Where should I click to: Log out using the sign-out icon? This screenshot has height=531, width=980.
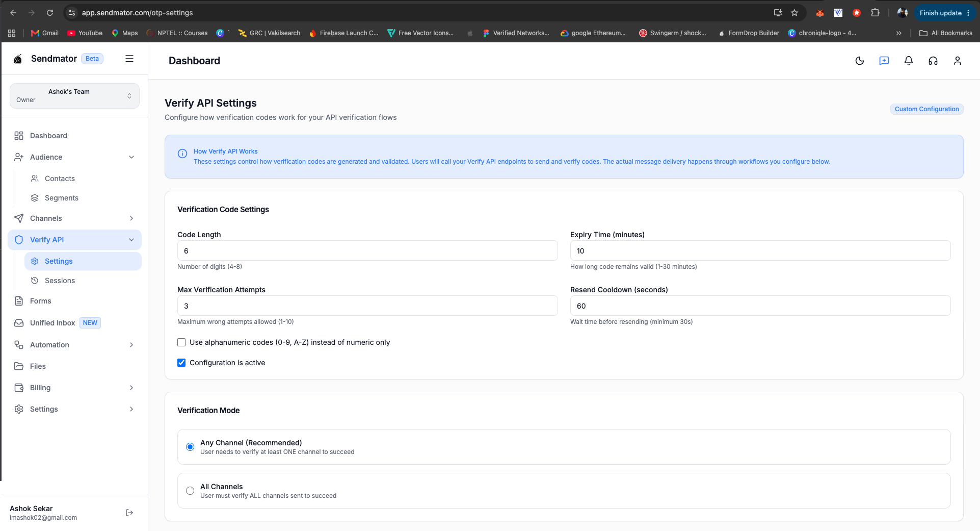pos(129,513)
